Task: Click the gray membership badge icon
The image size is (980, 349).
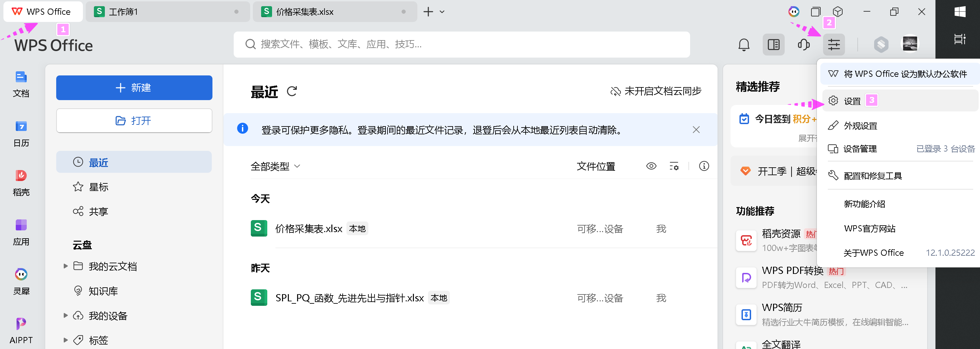Action: [881, 45]
